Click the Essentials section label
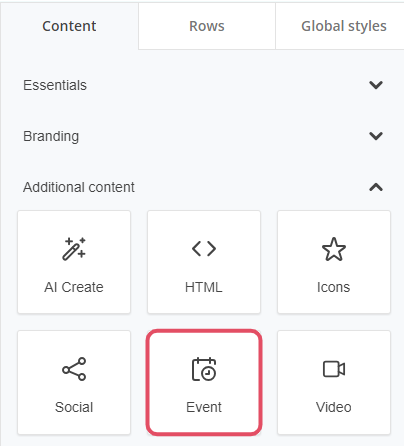This screenshot has height=446, width=404. click(x=55, y=85)
